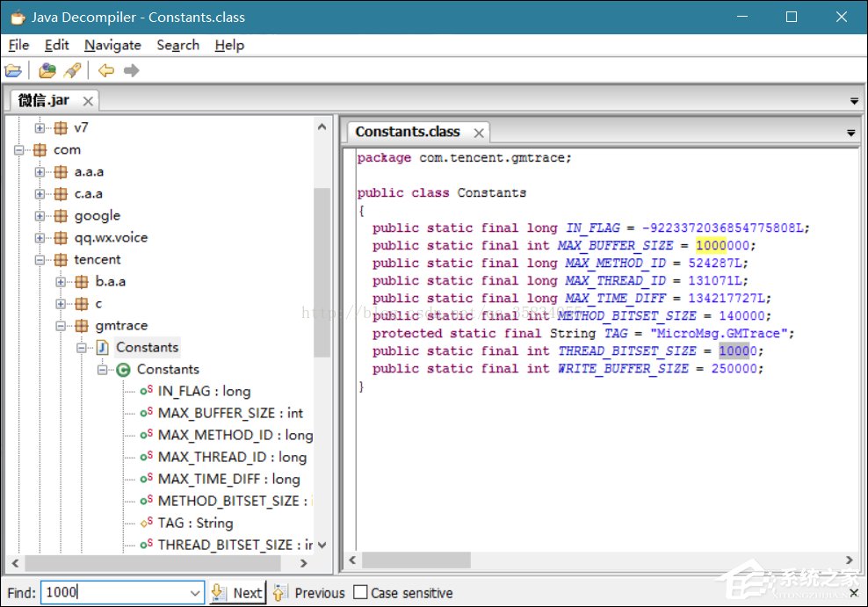This screenshot has height=607, width=868.
Task: Open the Find history dropdown arrow
Action: (x=195, y=593)
